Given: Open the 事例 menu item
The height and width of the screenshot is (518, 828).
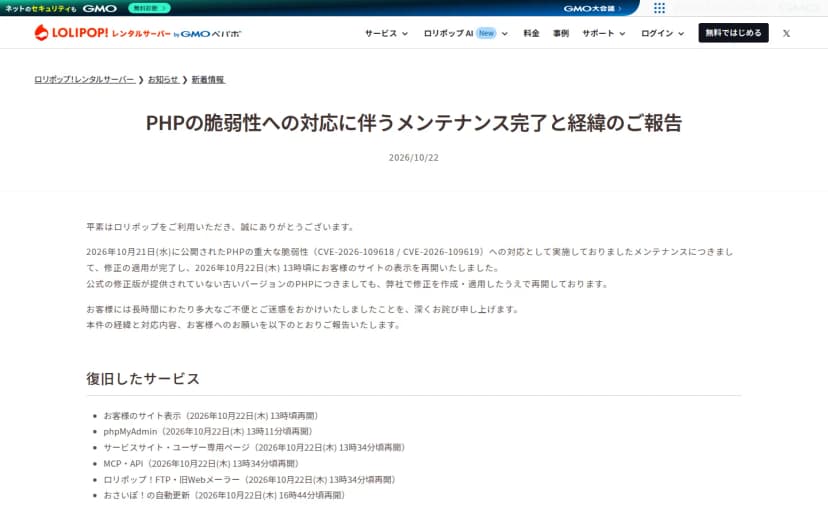Looking at the screenshot, I should 561,33.
